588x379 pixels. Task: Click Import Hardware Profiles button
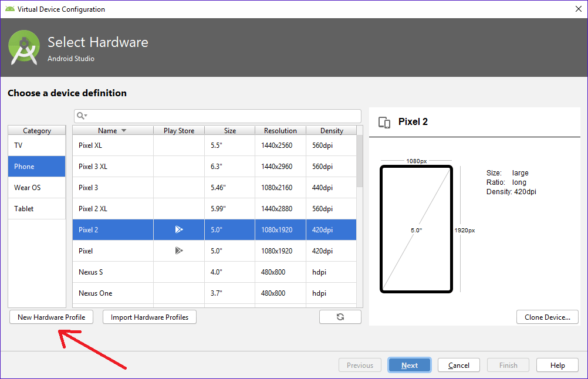[150, 317]
